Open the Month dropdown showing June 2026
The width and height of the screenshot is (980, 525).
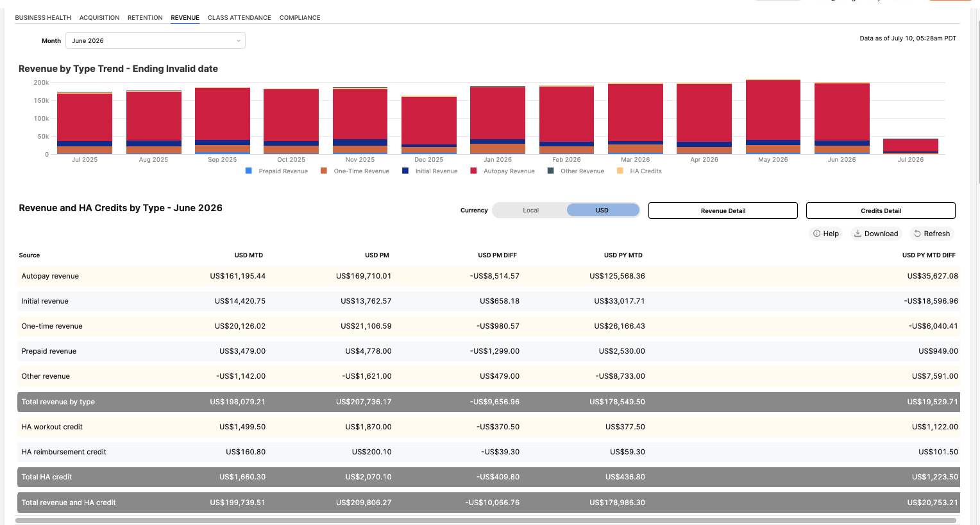pos(155,40)
